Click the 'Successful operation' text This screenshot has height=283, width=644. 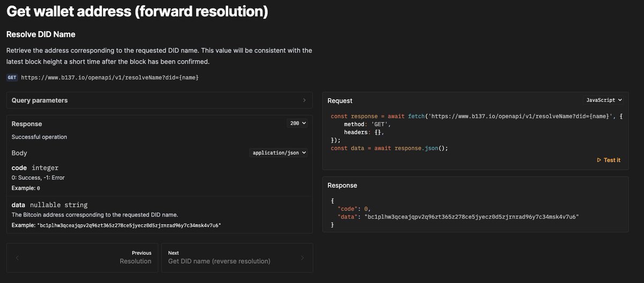point(39,137)
